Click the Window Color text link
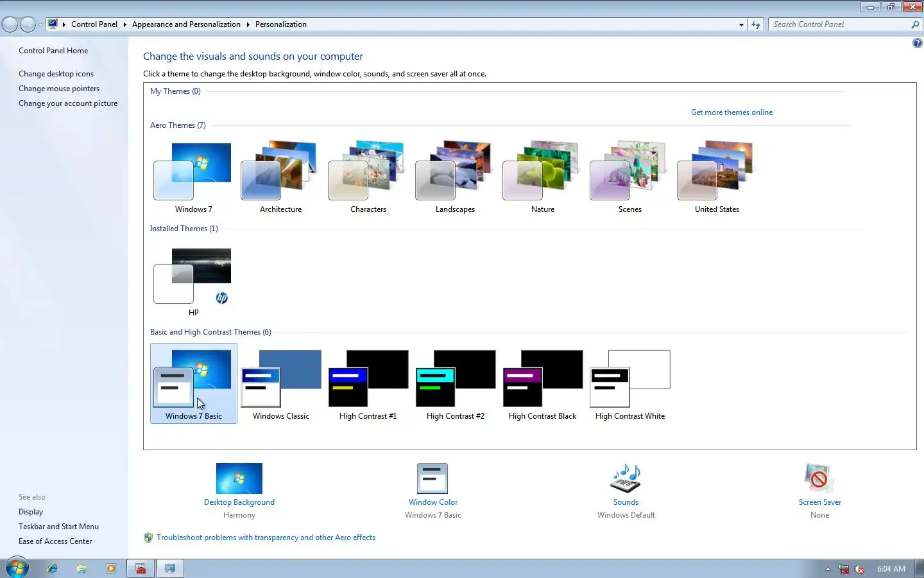Image resolution: width=924 pixels, height=578 pixels. pos(433,502)
